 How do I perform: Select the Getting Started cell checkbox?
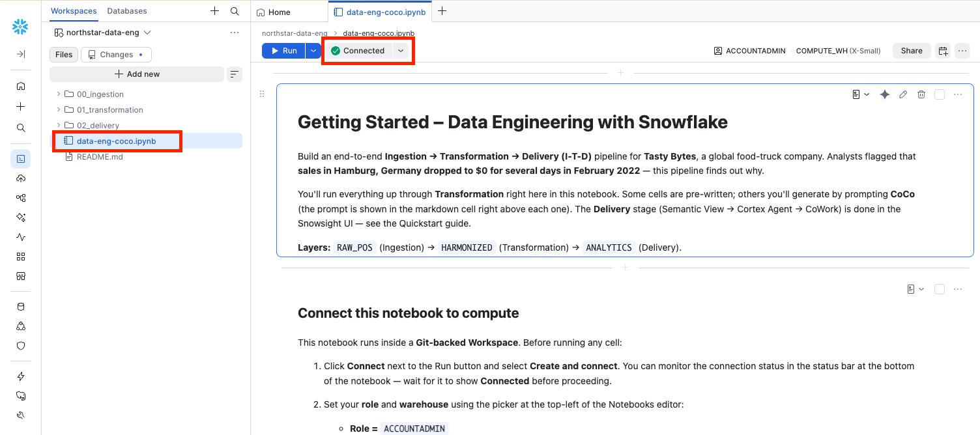pos(940,94)
